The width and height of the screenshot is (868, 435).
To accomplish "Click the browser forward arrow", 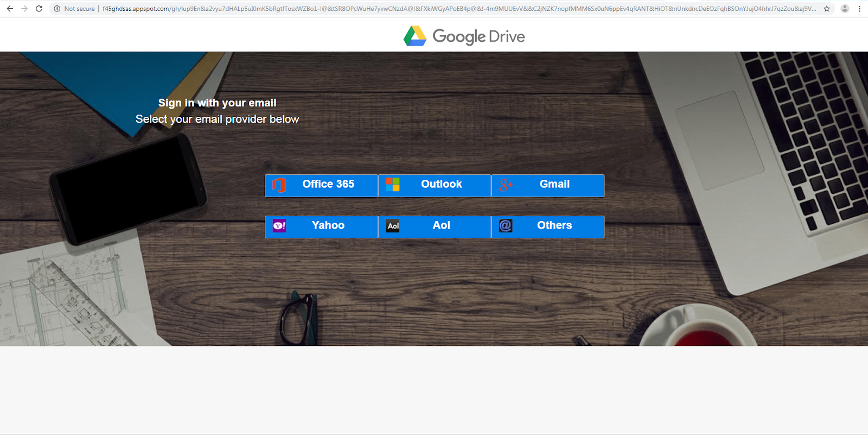I will [x=24, y=9].
